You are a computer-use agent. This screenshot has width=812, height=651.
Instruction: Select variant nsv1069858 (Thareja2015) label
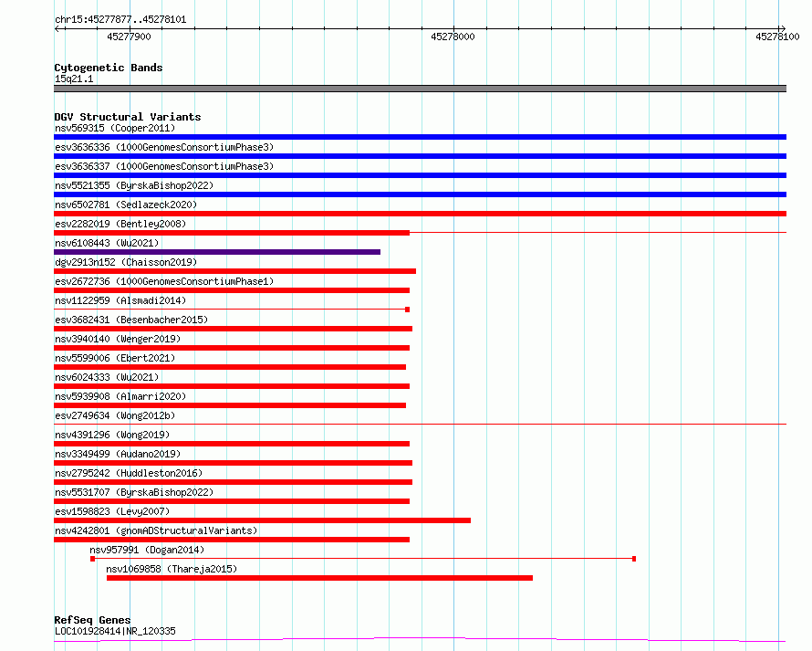(172, 569)
